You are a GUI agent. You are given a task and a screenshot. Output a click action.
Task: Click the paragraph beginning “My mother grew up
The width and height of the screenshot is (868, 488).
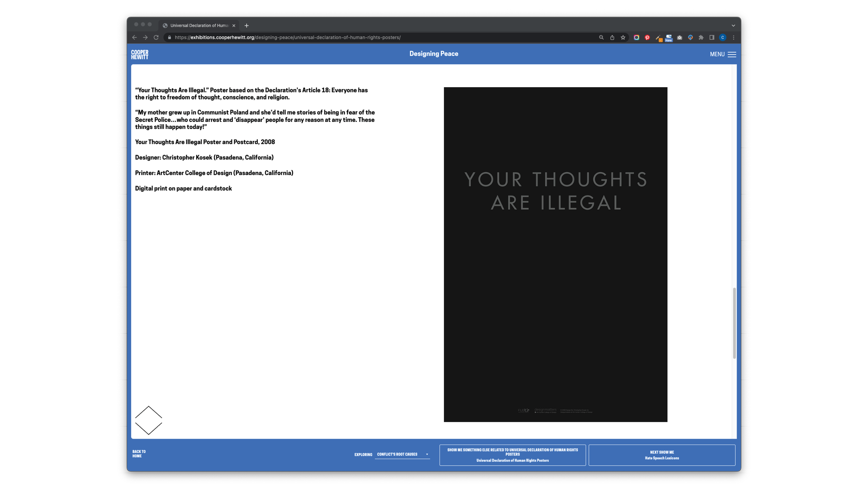click(x=255, y=120)
